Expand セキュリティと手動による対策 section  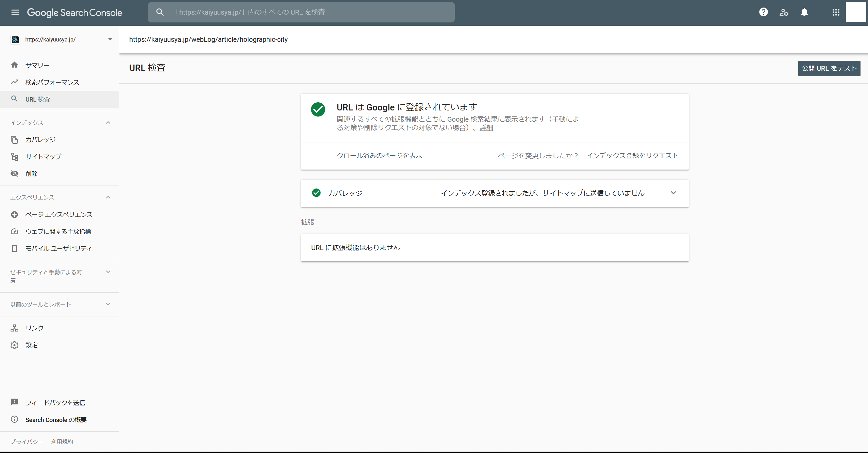point(108,272)
